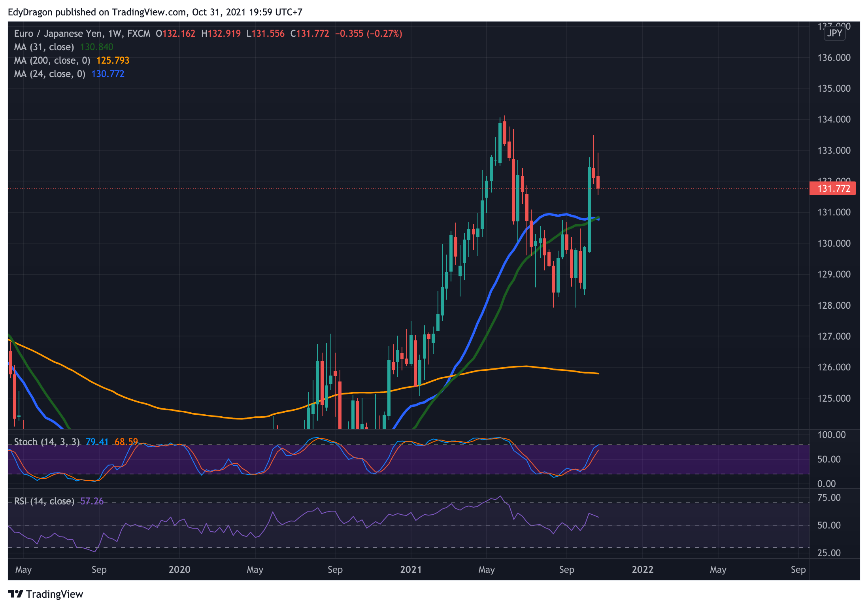The image size is (868, 608).
Task: Click 135.000 on the price scale
Action: coord(834,89)
